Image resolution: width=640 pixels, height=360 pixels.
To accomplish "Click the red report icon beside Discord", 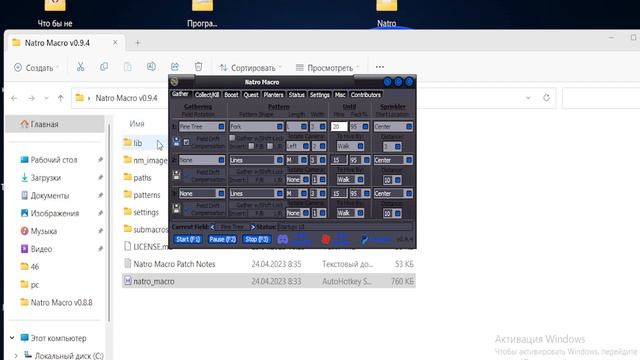I will (x=325, y=239).
